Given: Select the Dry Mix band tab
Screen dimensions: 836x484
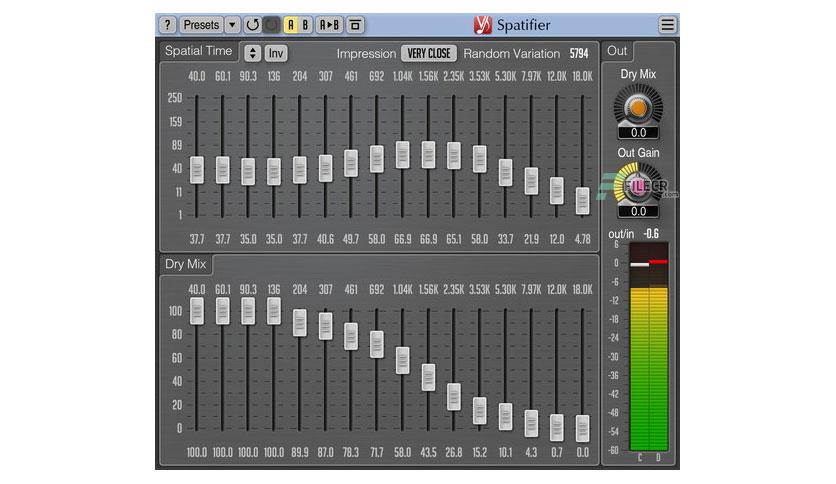Looking at the screenshot, I should [186, 264].
